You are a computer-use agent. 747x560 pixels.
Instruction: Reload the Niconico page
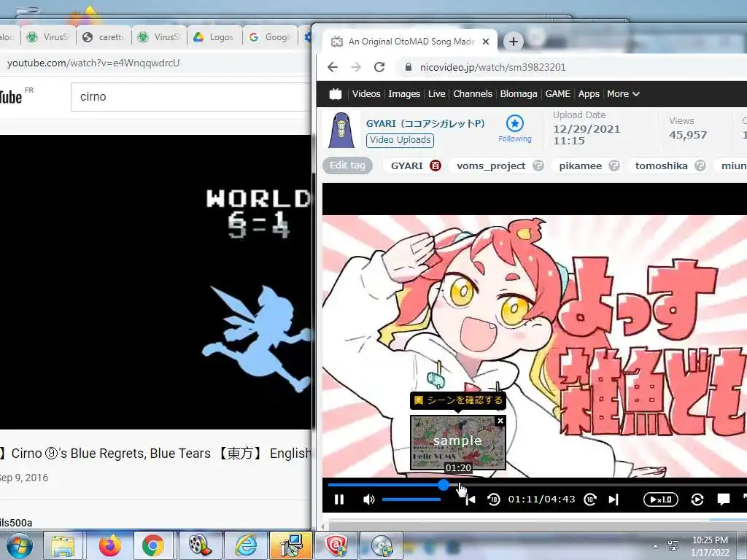(x=379, y=67)
